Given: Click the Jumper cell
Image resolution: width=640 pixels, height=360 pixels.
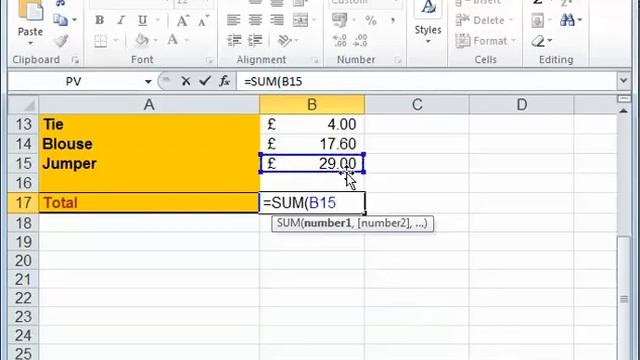Looking at the screenshot, I should pos(149,163).
